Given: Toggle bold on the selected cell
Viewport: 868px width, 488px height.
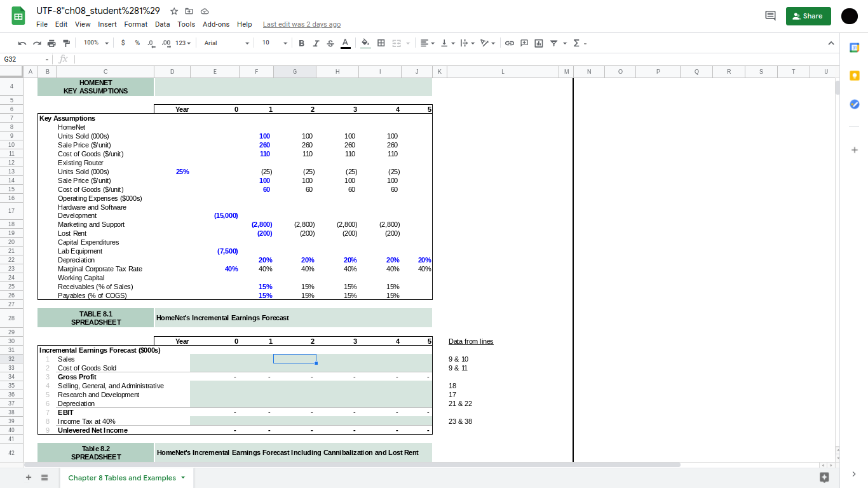Looking at the screenshot, I should [301, 43].
